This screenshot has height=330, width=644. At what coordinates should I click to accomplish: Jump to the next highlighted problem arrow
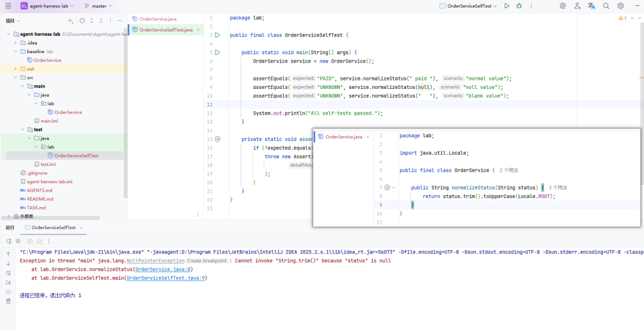pyautogui.click(x=639, y=18)
